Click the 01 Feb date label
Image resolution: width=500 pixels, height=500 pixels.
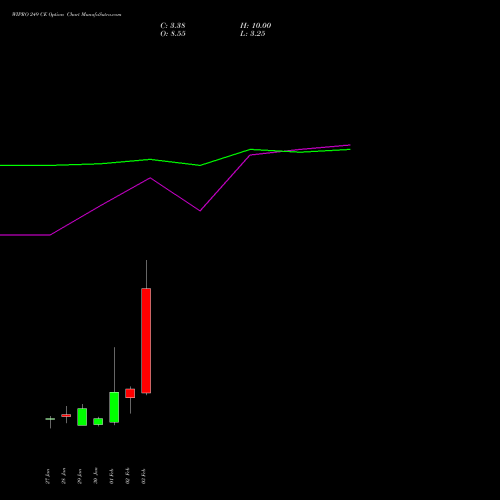point(112,476)
